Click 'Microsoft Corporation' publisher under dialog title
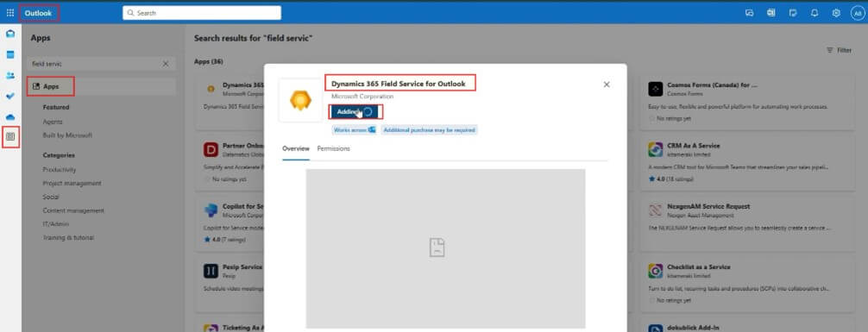Screen dimensions: 868x332 (x=362, y=97)
